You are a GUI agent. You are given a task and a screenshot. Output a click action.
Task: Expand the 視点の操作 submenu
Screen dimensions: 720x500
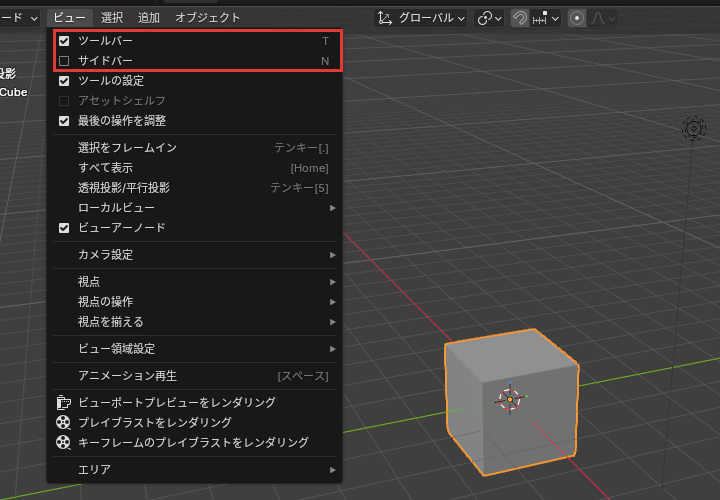[195, 302]
